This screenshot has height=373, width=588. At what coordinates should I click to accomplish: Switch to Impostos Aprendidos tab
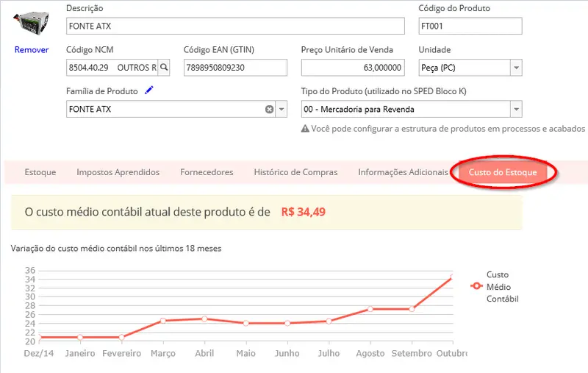tap(118, 172)
